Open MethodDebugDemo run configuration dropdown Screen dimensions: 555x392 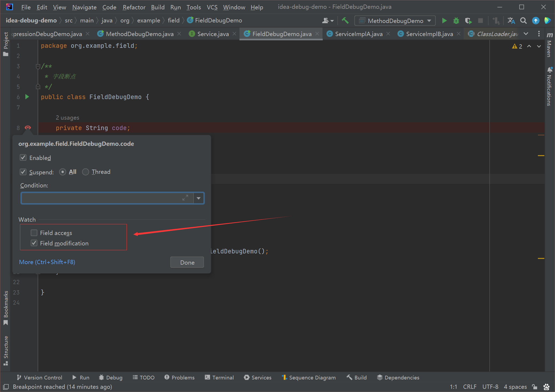395,21
